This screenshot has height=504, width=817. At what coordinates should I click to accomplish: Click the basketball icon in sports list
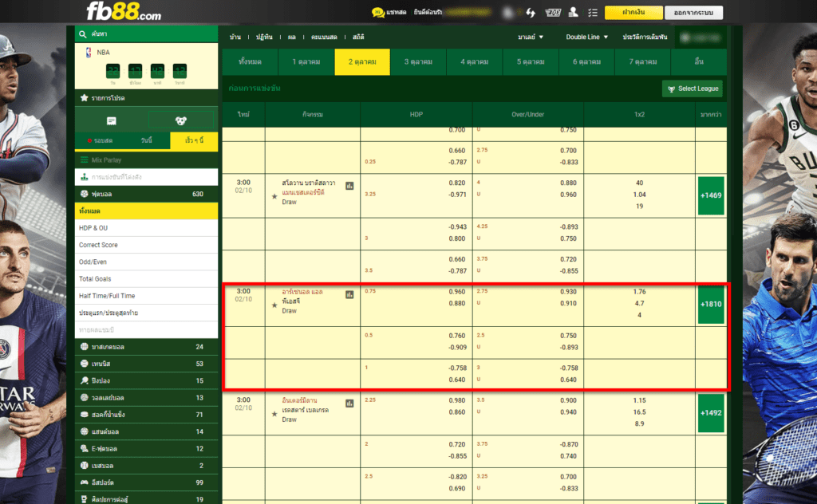tap(85, 347)
